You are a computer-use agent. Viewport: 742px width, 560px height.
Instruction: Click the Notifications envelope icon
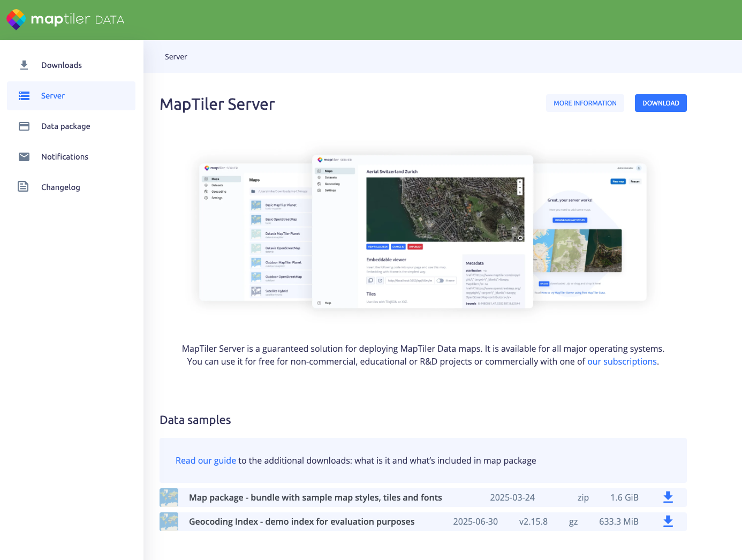[x=24, y=157]
